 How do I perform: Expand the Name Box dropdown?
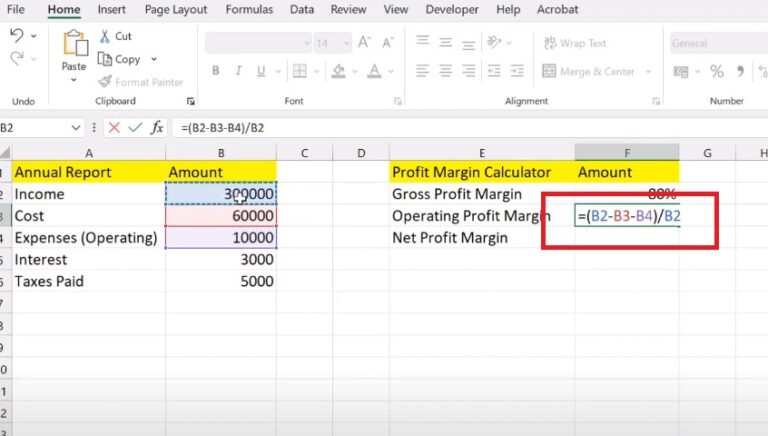[77, 128]
